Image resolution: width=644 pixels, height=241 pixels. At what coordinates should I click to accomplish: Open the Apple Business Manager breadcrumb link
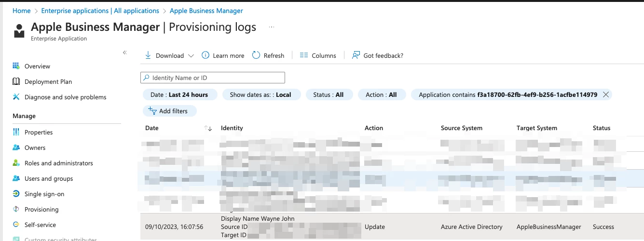(206, 11)
